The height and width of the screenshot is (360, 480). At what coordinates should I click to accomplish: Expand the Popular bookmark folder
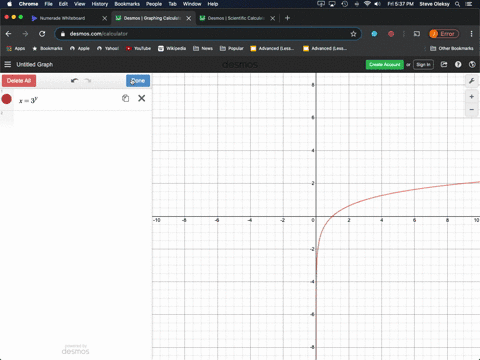232,48
